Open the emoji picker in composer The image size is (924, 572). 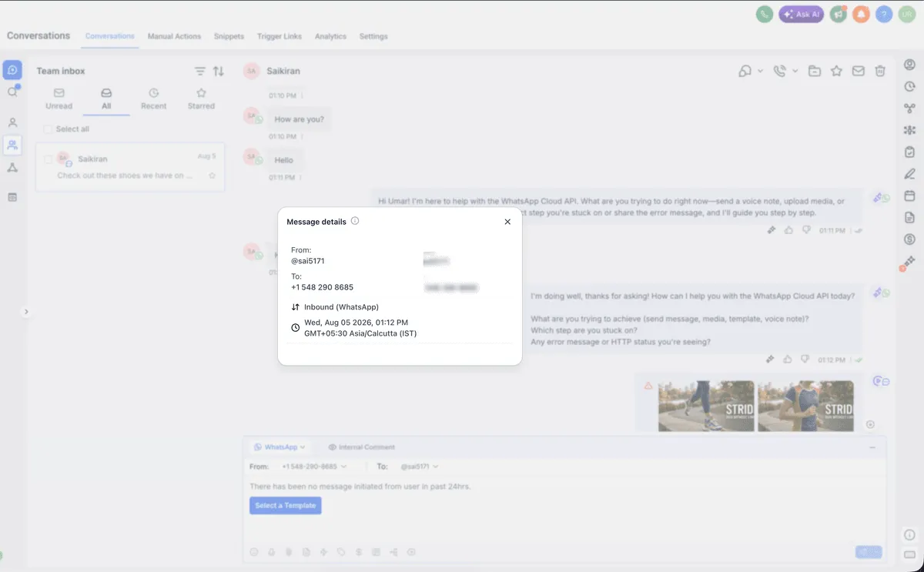255,552
